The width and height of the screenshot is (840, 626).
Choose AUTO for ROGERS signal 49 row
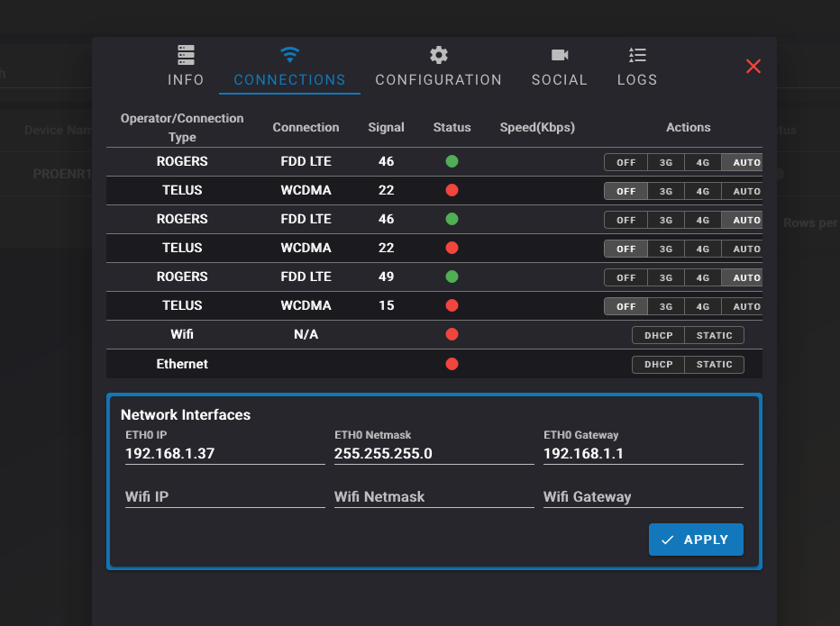742,277
